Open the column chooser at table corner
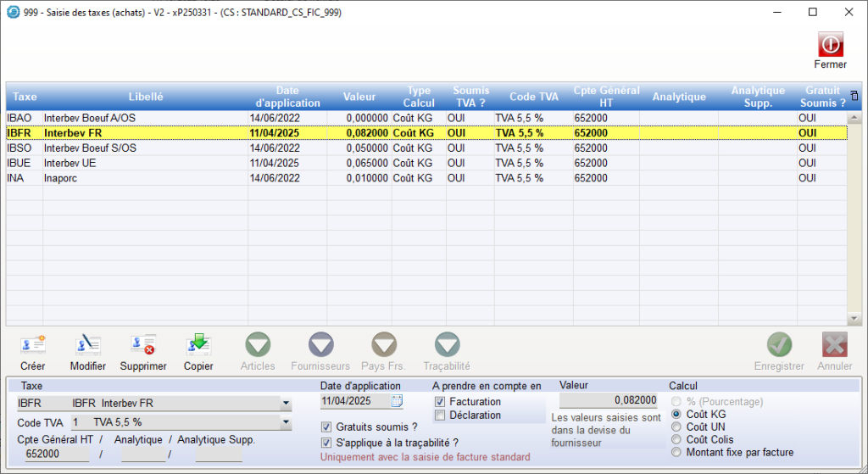The height and width of the screenshot is (474, 868). point(854,96)
